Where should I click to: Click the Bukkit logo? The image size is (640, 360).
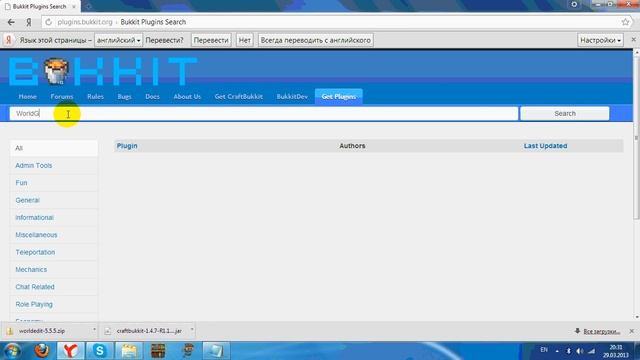(x=103, y=71)
